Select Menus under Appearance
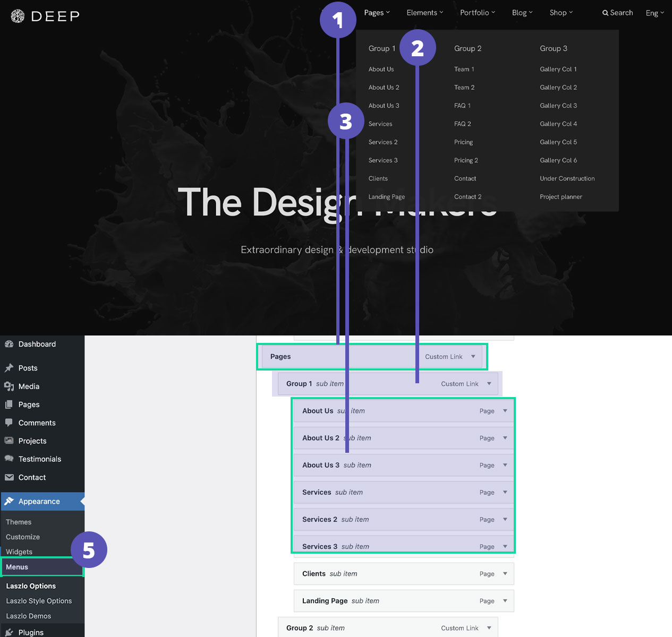 coord(17,567)
